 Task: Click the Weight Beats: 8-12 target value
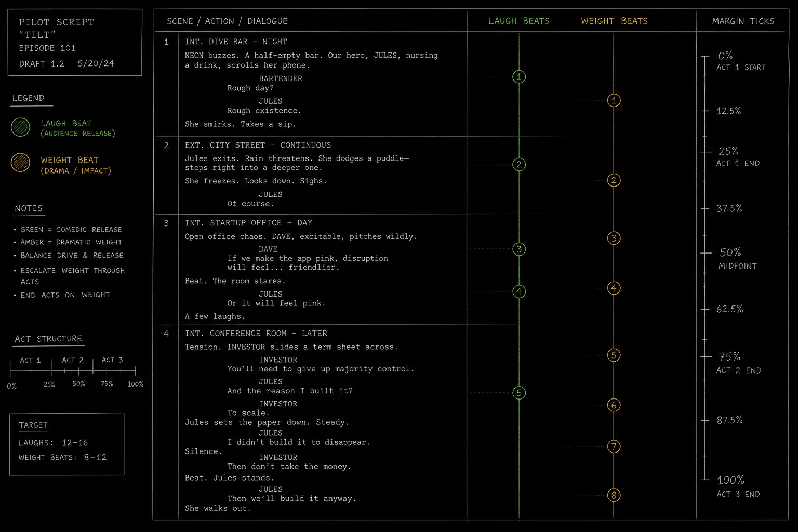(62, 457)
